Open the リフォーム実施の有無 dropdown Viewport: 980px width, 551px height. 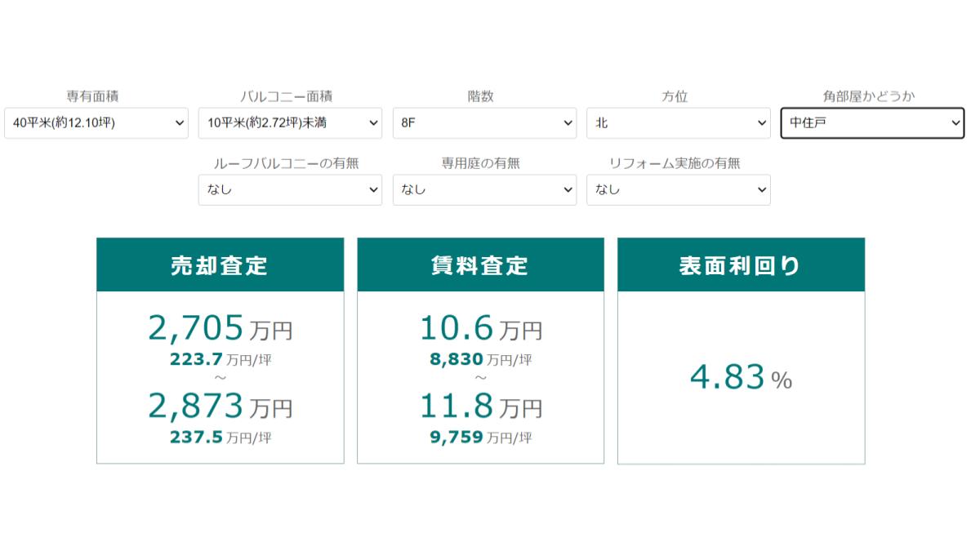(x=678, y=189)
